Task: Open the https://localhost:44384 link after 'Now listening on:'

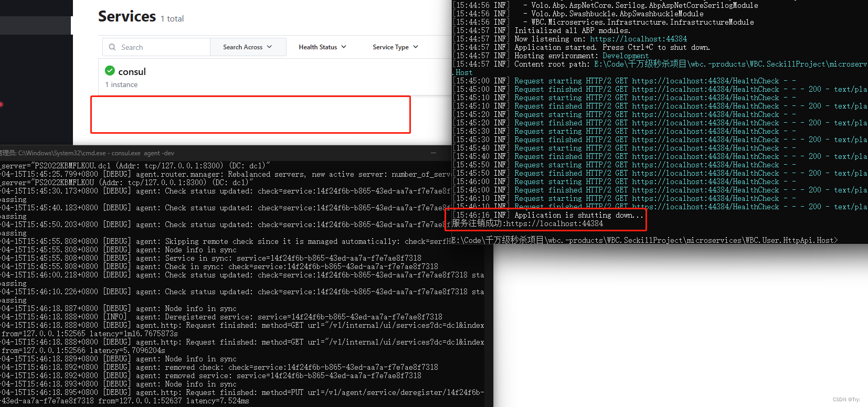Action: click(x=638, y=39)
